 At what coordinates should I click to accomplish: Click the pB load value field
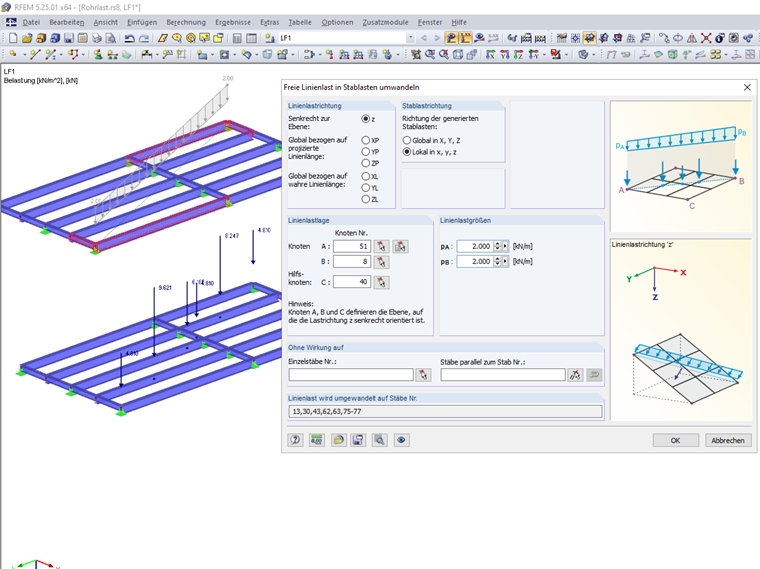pos(475,261)
